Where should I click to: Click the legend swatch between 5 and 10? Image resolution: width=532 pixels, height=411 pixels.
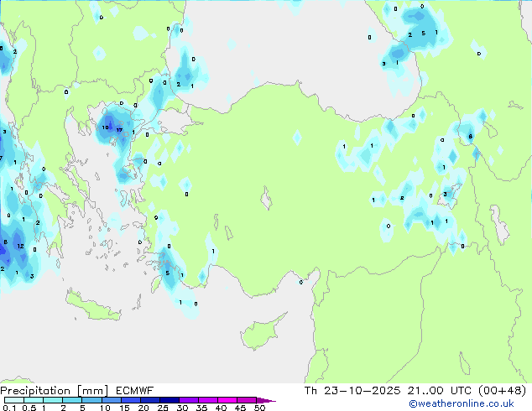coord(92,400)
